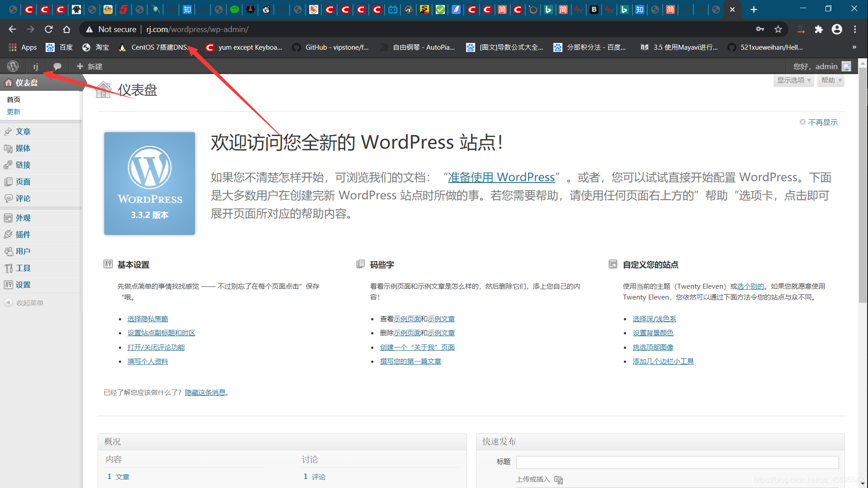Viewport: 868px width, 488px height.
Task: Close the active browser tab
Action: [732, 9]
